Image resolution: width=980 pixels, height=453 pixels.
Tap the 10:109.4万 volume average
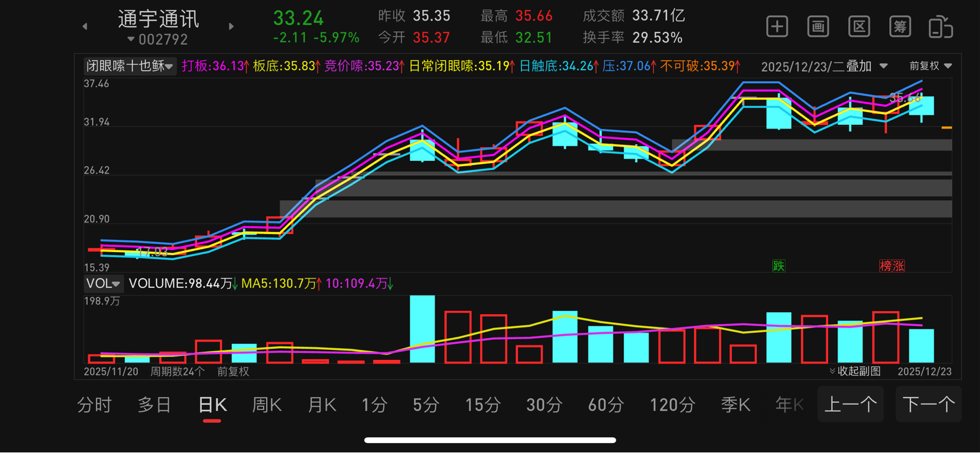pos(360,283)
